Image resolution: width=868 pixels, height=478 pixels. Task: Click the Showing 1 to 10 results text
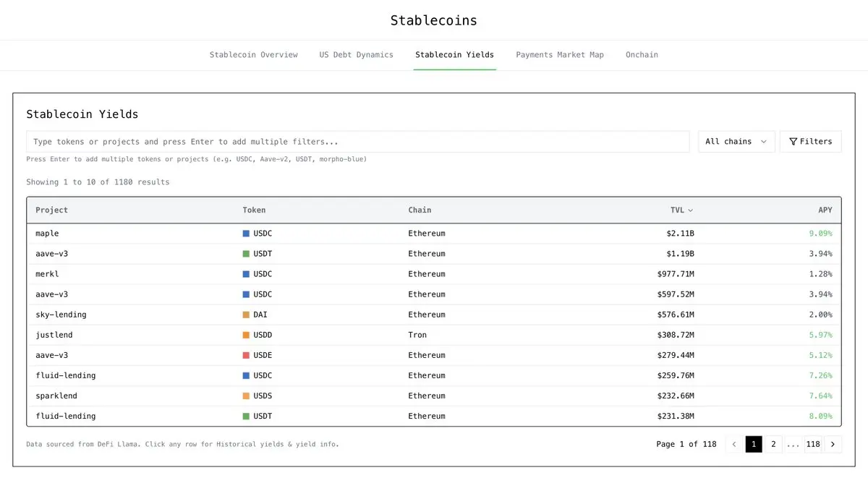point(98,182)
